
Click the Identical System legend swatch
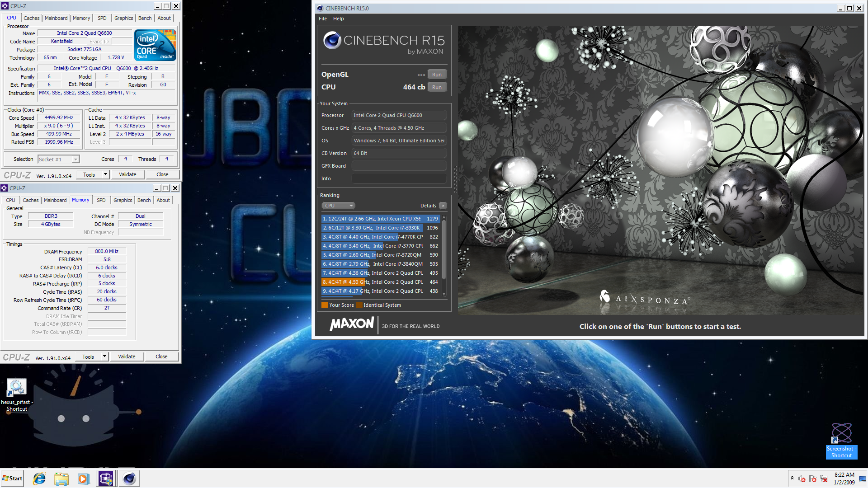click(x=359, y=305)
